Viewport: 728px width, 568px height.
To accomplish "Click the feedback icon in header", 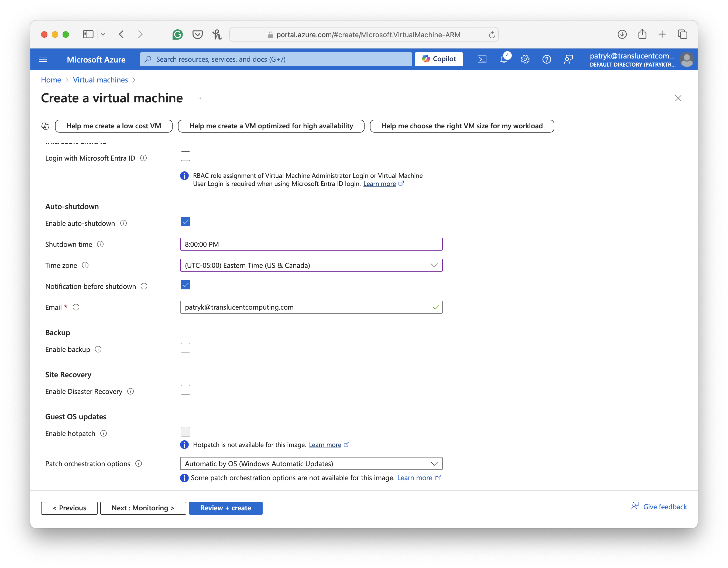I will click(568, 59).
